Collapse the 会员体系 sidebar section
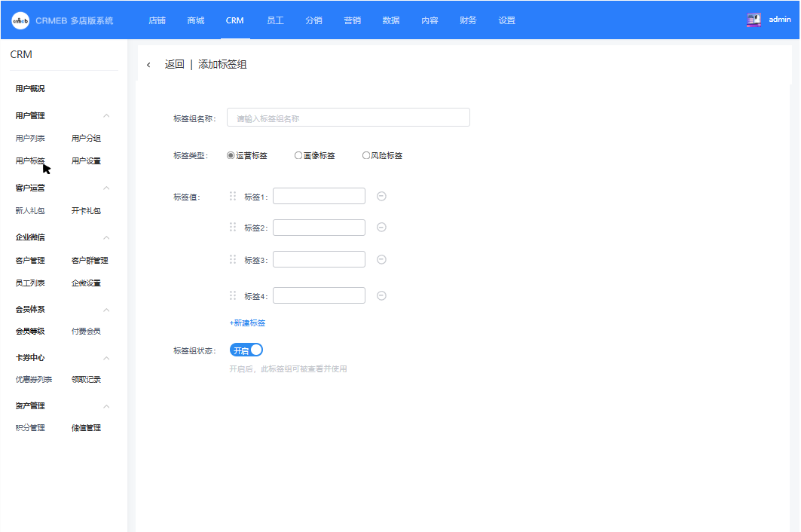The width and height of the screenshot is (801, 532). click(106, 310)
